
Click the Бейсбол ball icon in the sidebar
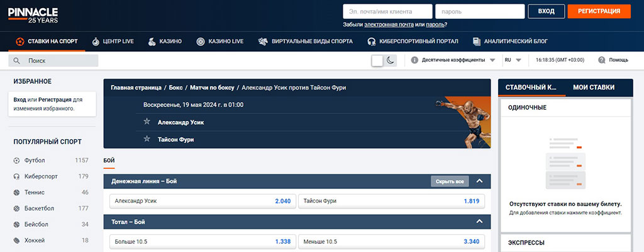16,224
